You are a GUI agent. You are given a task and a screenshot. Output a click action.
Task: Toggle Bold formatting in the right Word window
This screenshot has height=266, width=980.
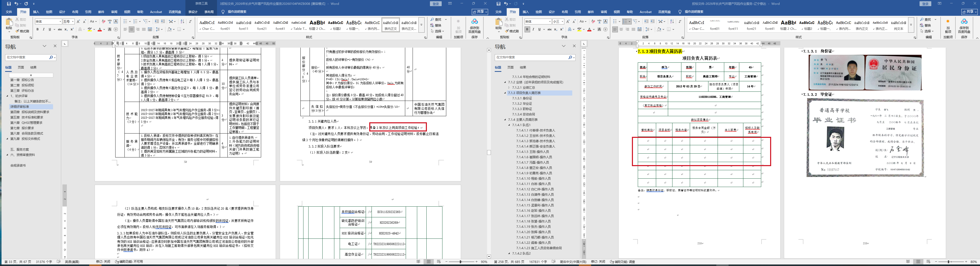coord(527,29)
